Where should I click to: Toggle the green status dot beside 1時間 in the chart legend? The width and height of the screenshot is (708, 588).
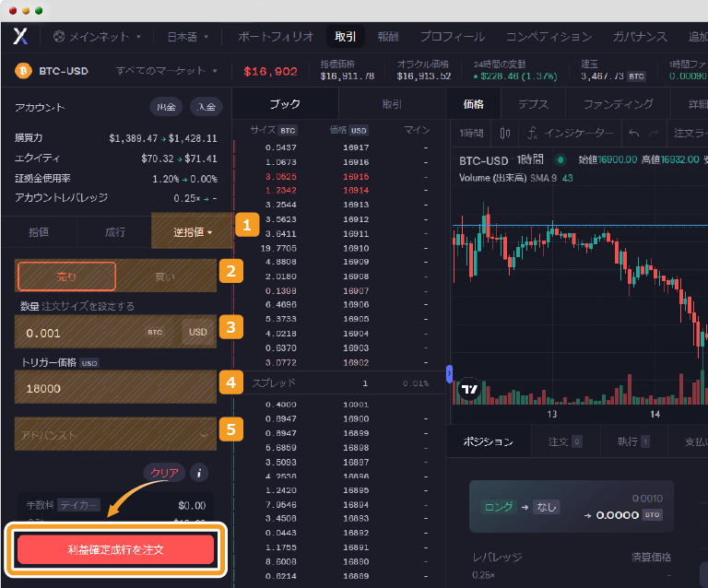[x=560, y=159]
